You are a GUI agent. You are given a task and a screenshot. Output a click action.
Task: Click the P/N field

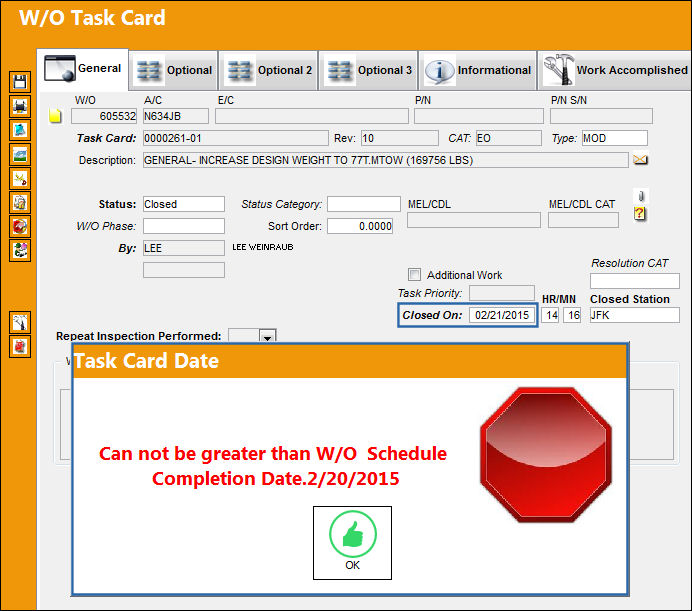[479, 116]
